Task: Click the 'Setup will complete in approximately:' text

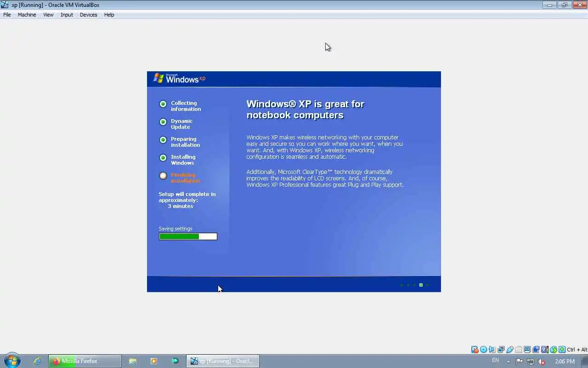Action: tap(187, 197)
